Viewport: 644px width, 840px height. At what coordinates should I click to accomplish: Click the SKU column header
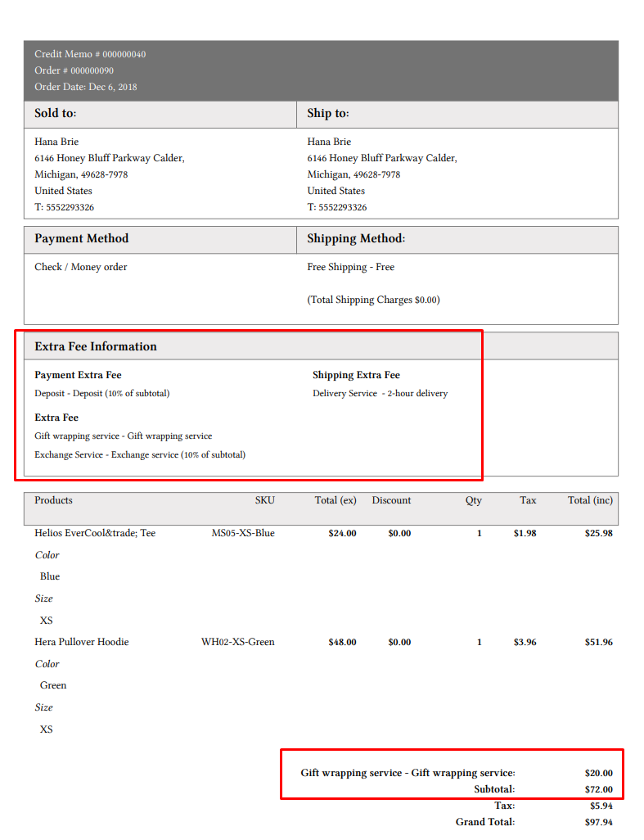click(x=264, y=500)
